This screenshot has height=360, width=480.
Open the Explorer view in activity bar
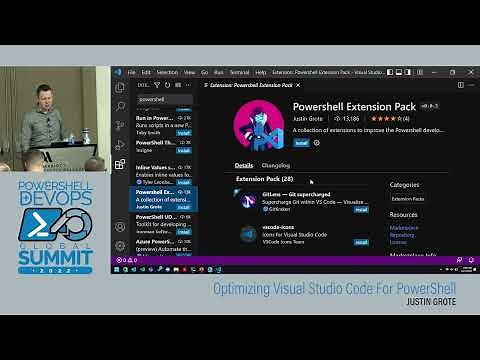point(120,88)
